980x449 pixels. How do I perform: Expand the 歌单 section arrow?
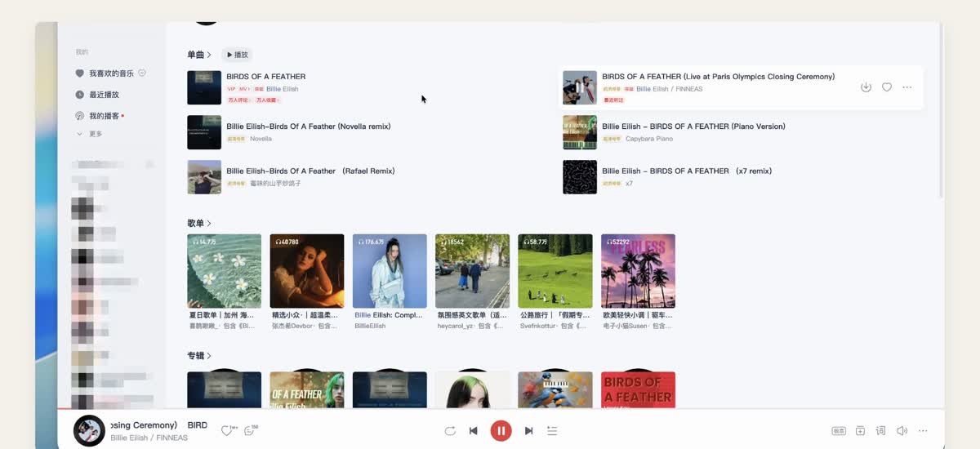[210, 223]
